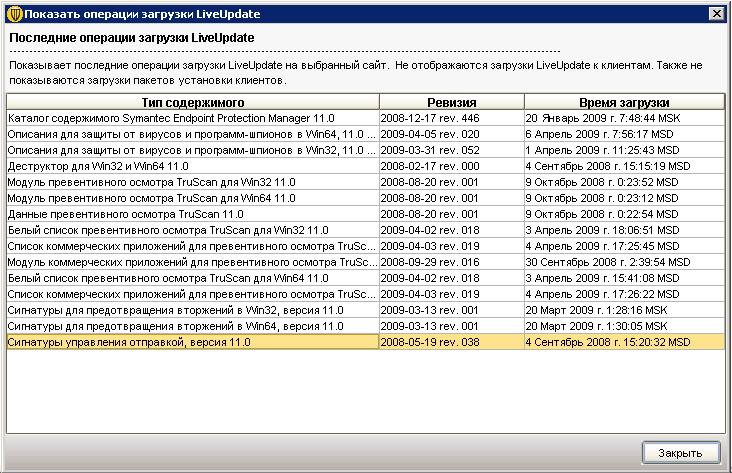Click time cell 30 Сентябрь 2008 г. 2:39:54 MSD
Screen dimensions: 732x473
tap(625, 262)
